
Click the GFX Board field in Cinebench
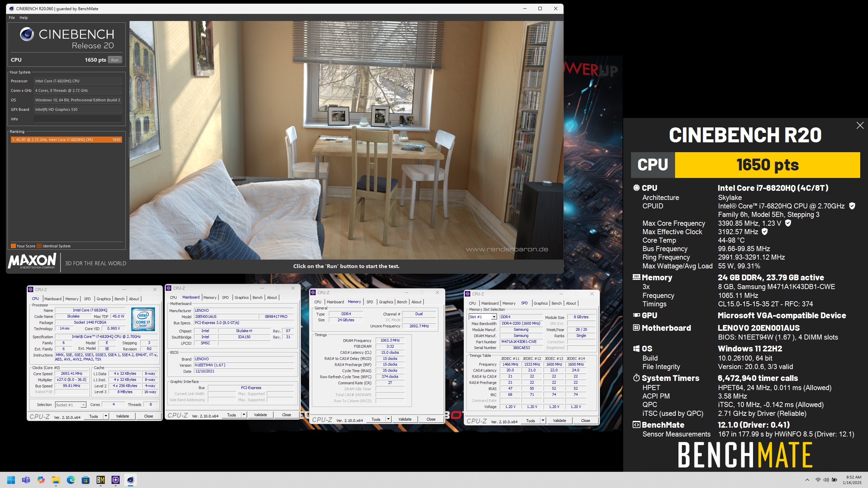point(78,109)
